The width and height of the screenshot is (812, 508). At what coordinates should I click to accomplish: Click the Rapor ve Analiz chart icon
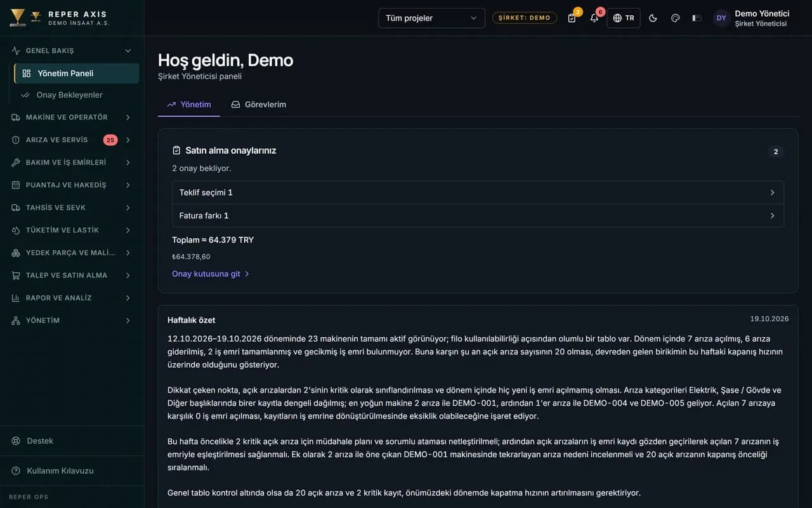click(16, 298)
